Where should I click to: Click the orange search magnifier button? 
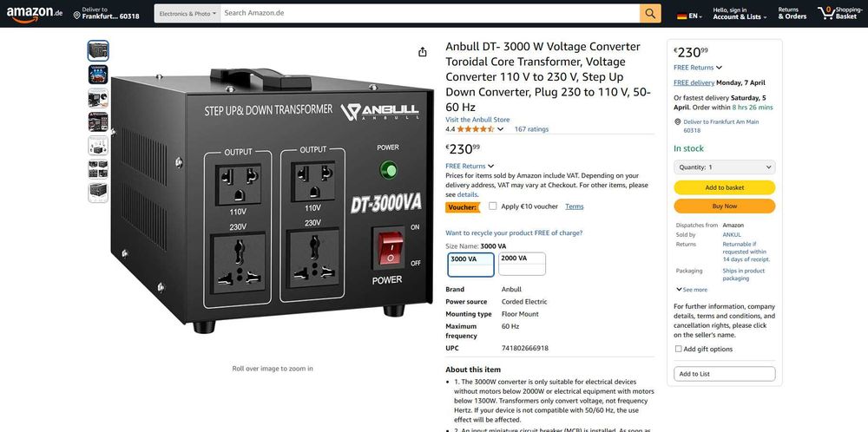click(x=650, y=13)
